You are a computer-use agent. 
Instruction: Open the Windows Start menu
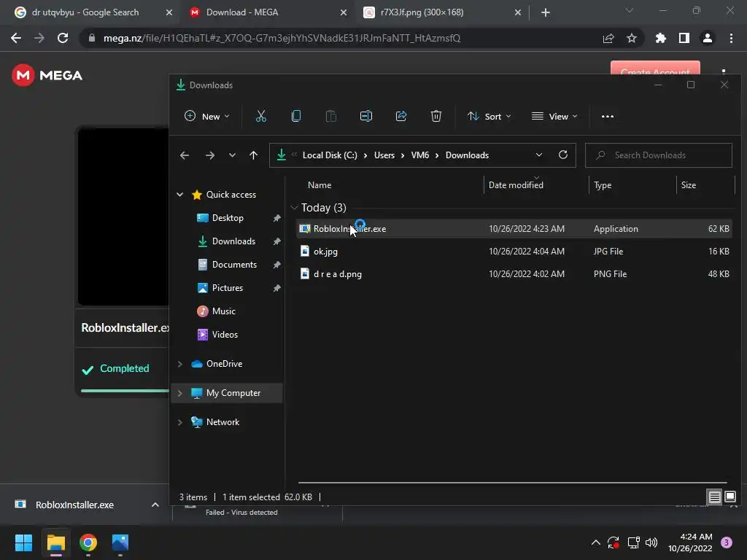(x=23, y=542)
